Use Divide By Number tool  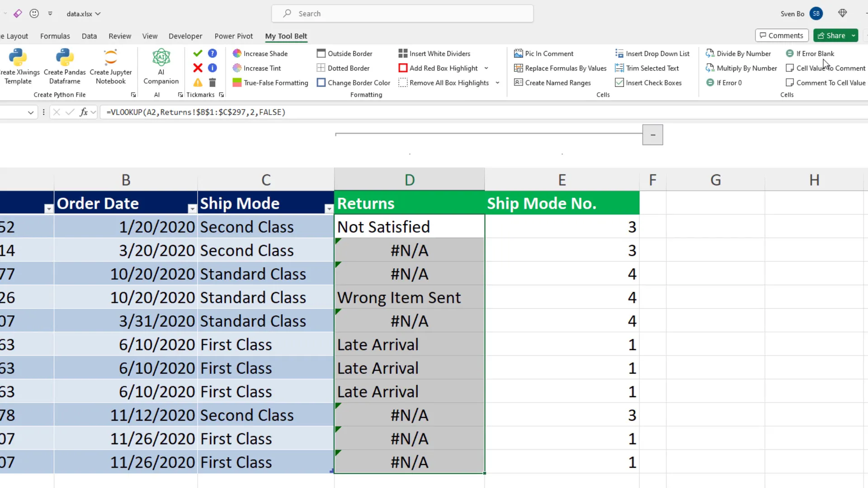[744, 53]
